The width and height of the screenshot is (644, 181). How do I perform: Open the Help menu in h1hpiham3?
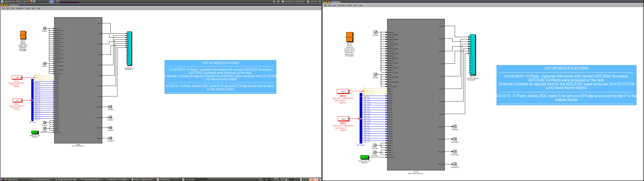click(x=361, y=5)
